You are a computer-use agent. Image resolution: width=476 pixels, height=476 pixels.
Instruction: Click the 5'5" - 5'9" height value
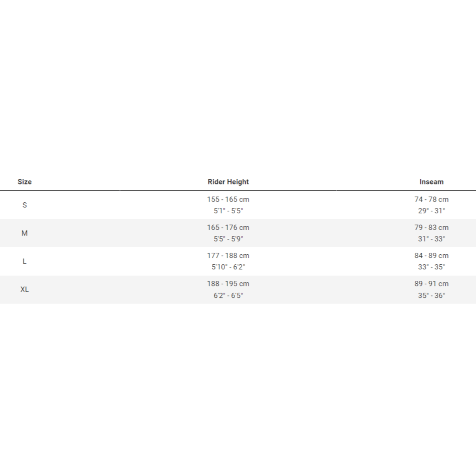coord(228,239)
